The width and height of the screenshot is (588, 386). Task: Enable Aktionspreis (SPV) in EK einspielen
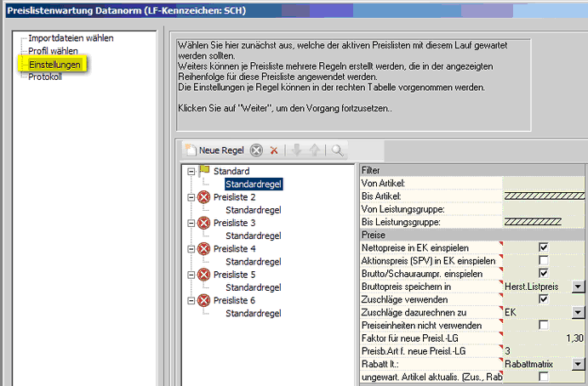point(543,260)
